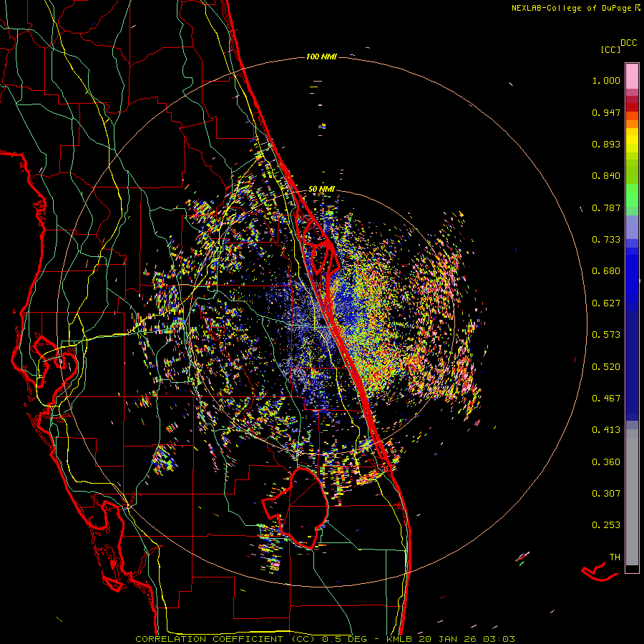Click the 0.627 scale value
Viewport: 644px width, 644px height.
606,303
